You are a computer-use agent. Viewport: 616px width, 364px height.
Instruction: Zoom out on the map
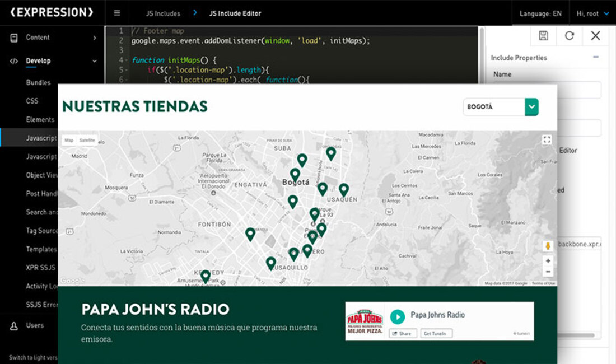pyautogui.click(x=548, y=272)
